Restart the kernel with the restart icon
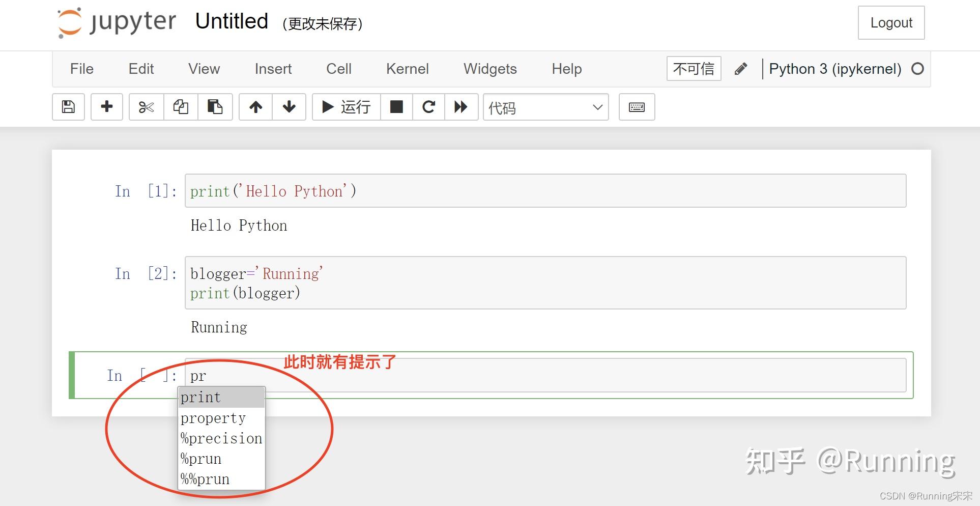Image resolution: width=980 pixels, height=506 pixels. [x=428, y=107]
